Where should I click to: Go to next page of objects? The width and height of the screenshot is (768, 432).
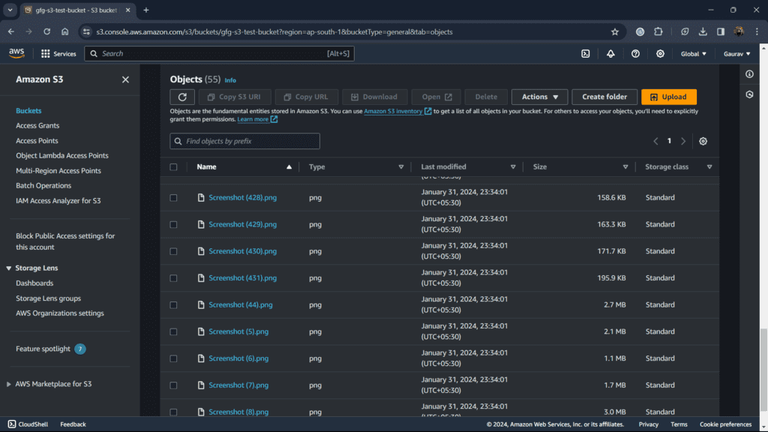683,141
